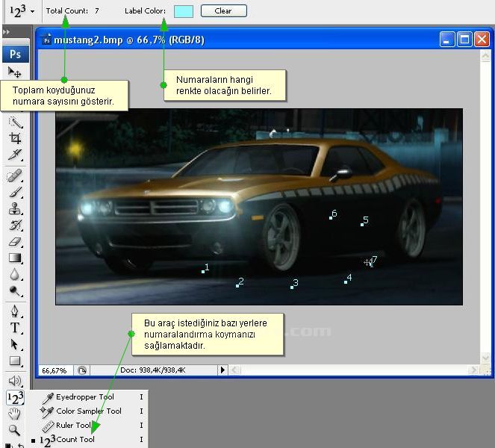Select the Horizontal Type tool

coord(15,328)
